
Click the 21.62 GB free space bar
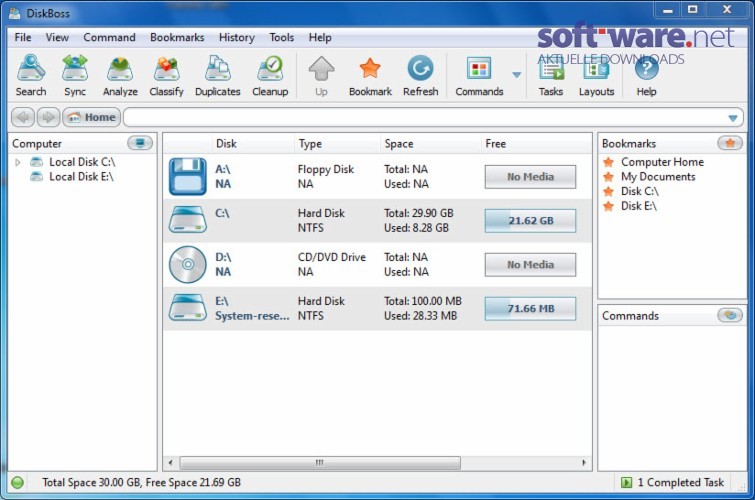pyautogui.click(x=530, y=221)
